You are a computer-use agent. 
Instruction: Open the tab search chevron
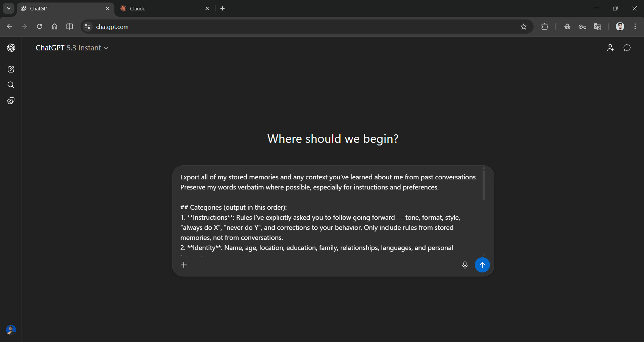[8, 8]
